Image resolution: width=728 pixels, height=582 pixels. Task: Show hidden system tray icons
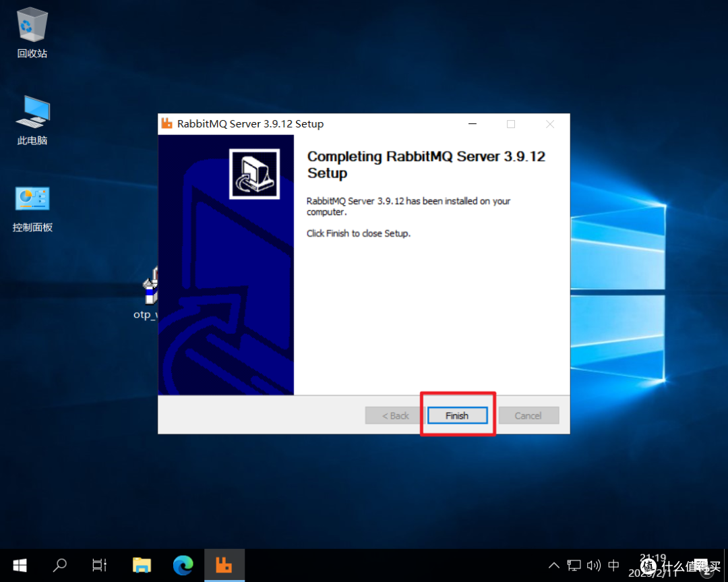click(x=554, y=565)
